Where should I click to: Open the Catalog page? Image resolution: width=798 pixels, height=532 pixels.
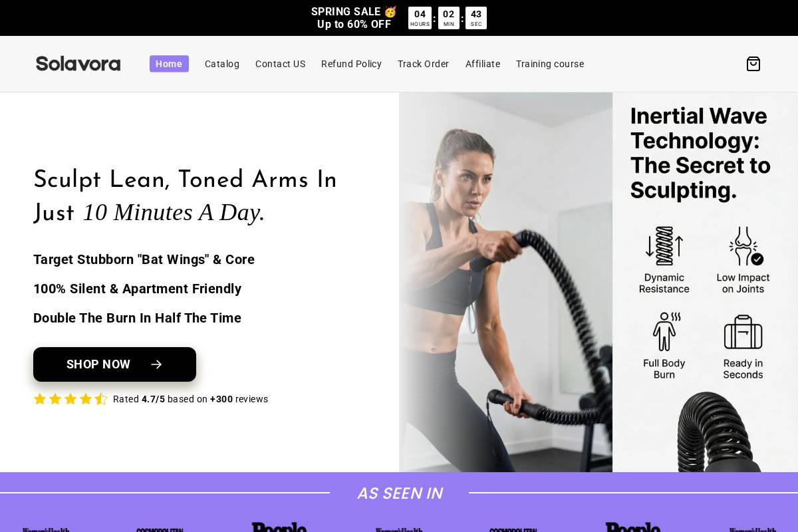[222, 64]
